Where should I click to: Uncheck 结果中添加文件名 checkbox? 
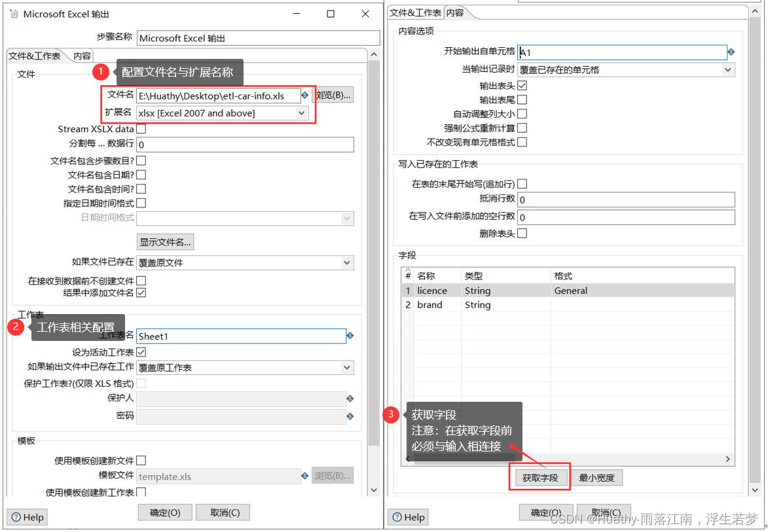141,293
